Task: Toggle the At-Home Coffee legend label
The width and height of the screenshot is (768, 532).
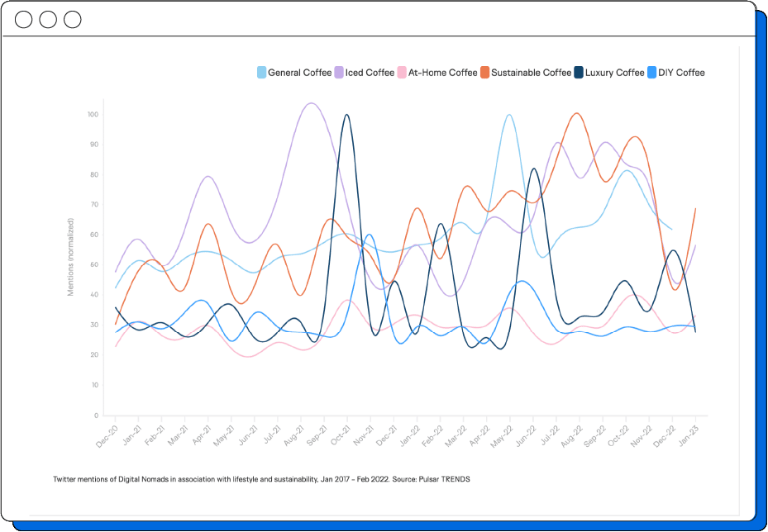Action: point(442,73)
